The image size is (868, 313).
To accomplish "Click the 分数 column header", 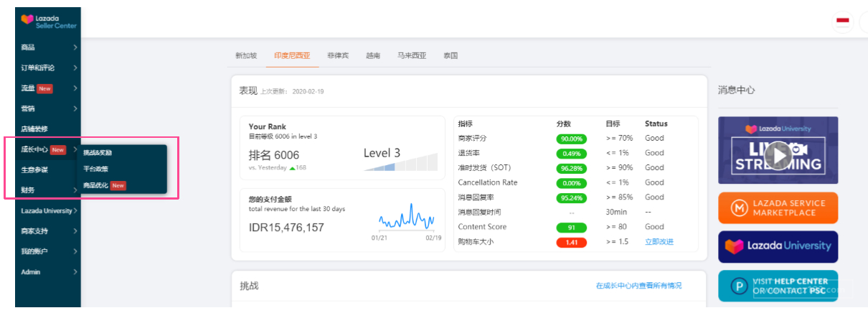I will click(x=564, y=123).
